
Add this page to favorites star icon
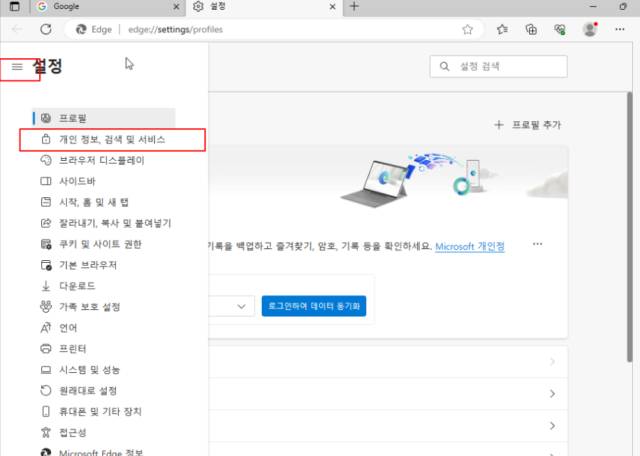467,29
